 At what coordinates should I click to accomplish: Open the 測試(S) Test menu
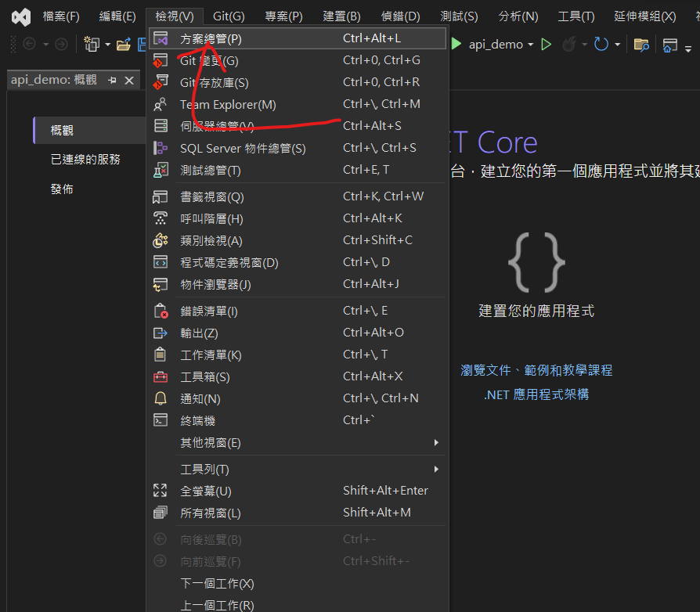(x=459, y=16)
